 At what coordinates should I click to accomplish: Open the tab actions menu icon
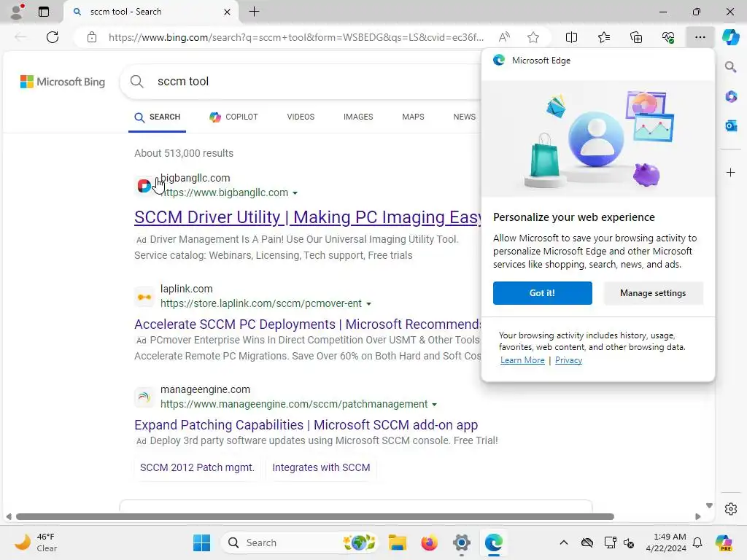click(44, 12)
